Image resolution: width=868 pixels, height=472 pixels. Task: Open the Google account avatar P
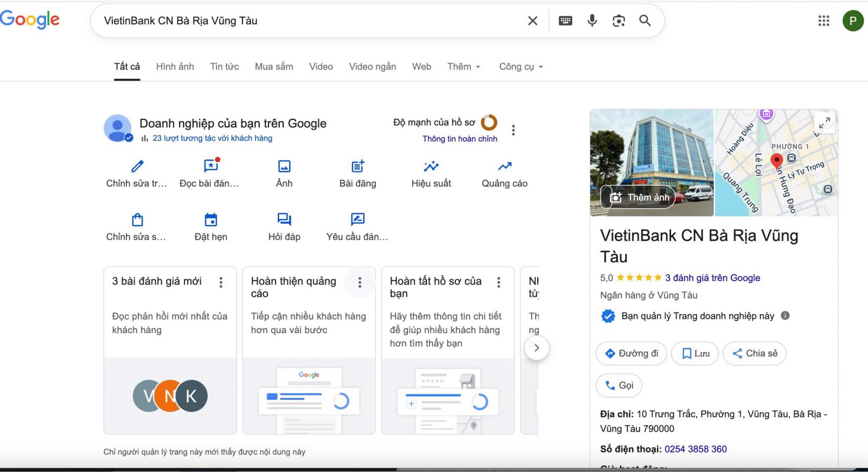click(853, 21)
